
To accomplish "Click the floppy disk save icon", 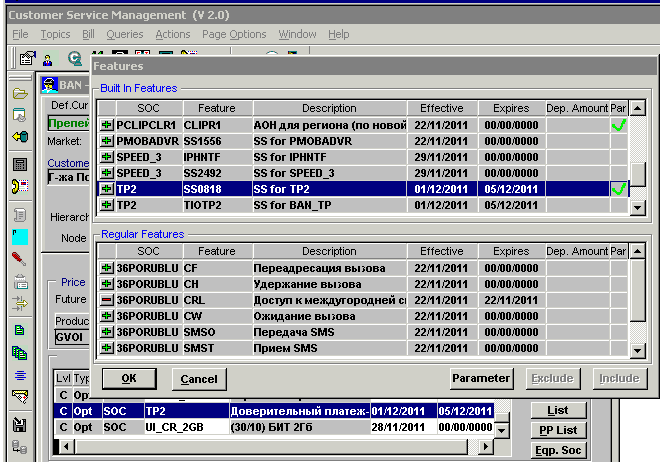I will tap(20, 425).
